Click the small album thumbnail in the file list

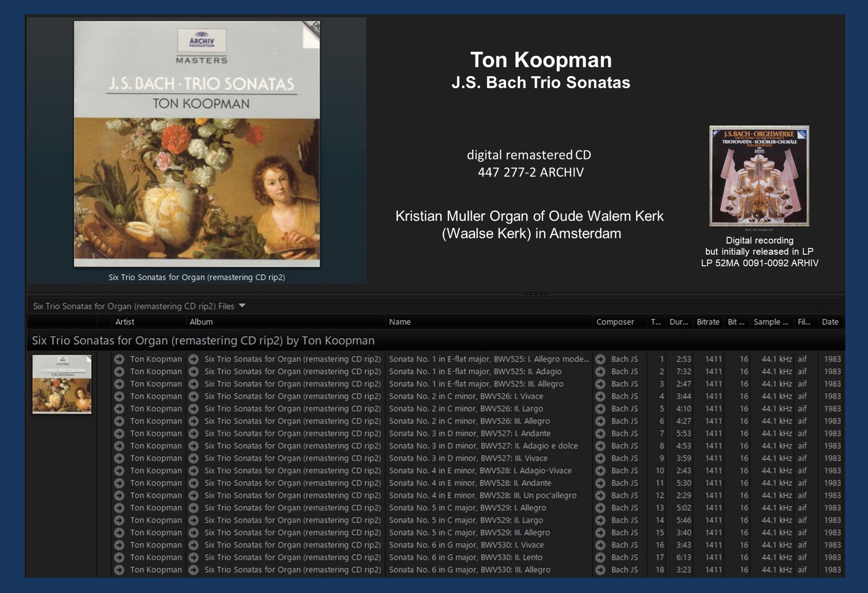pyautogui.click(x=62, y=384)
